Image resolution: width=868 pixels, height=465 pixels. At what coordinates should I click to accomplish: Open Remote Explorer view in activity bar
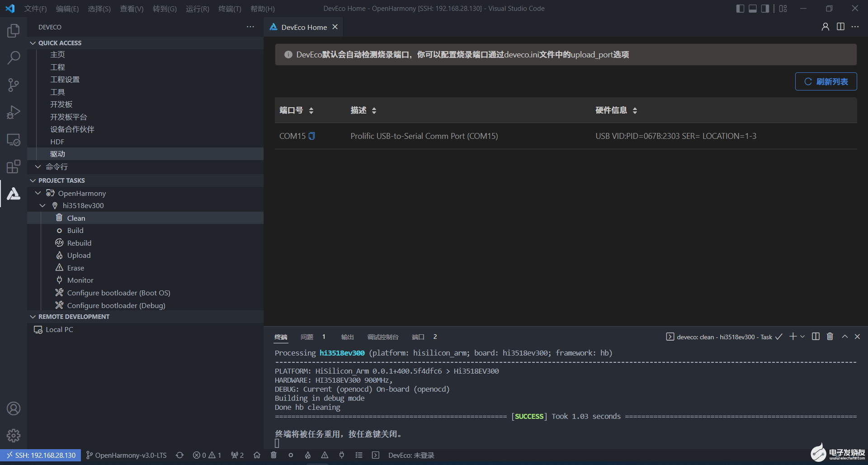point(14,139)
